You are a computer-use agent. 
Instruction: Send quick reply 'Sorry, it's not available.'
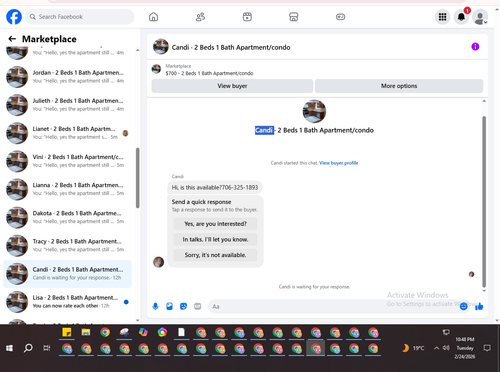(215, 255)
